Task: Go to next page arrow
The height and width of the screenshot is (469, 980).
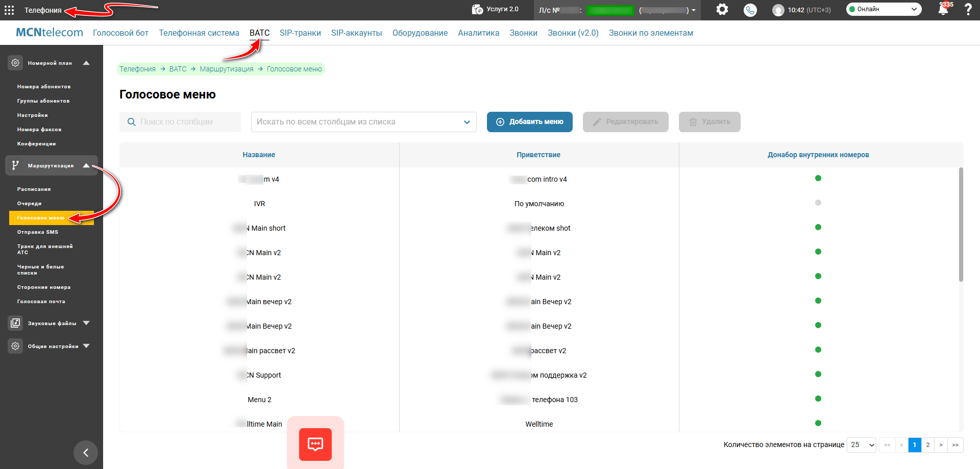Action: tap(941, 445)
